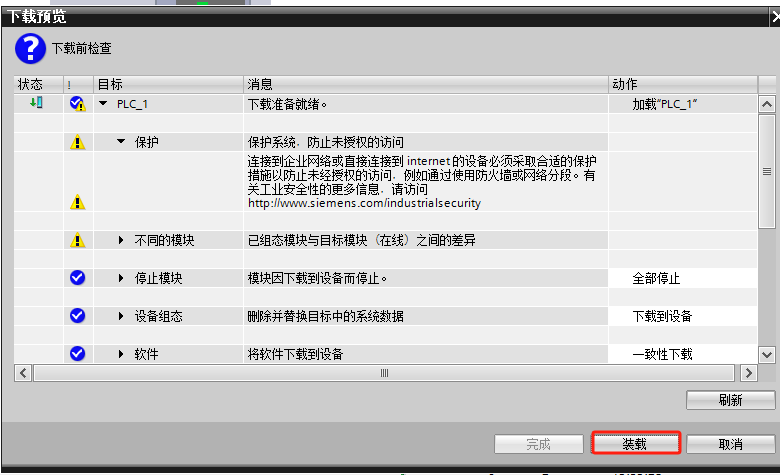Click the check-warning icon in PLC_1 row

pos(78,103)
